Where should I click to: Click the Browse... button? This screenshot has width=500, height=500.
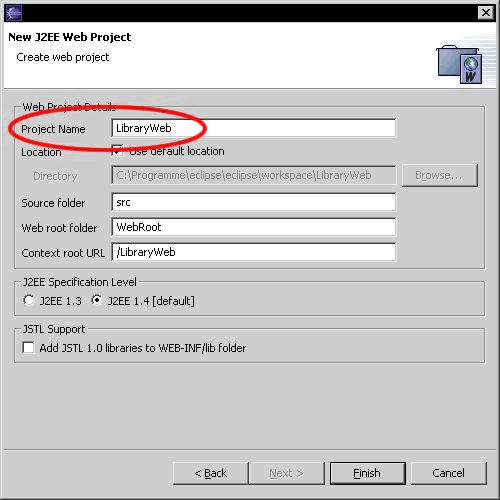point(440,175)
